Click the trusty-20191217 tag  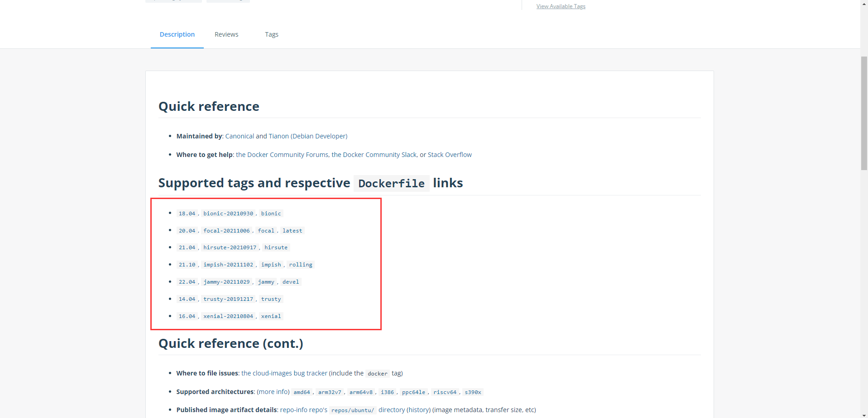[228, 299]
